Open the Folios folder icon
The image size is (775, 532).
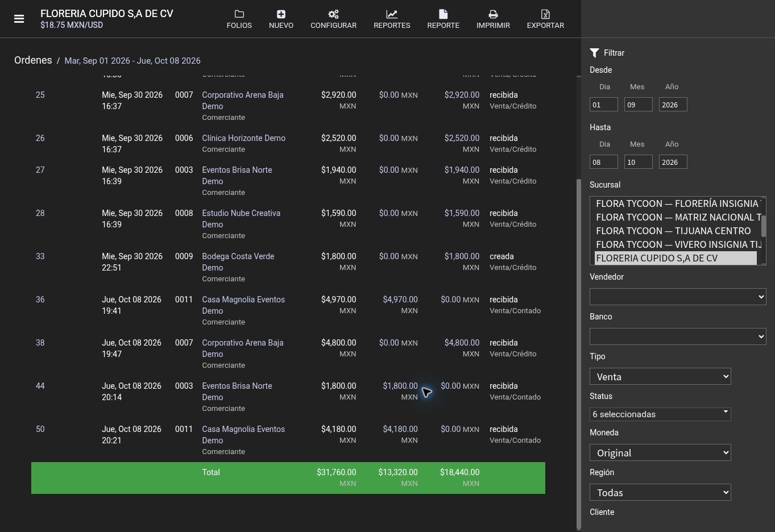[239, 14]
